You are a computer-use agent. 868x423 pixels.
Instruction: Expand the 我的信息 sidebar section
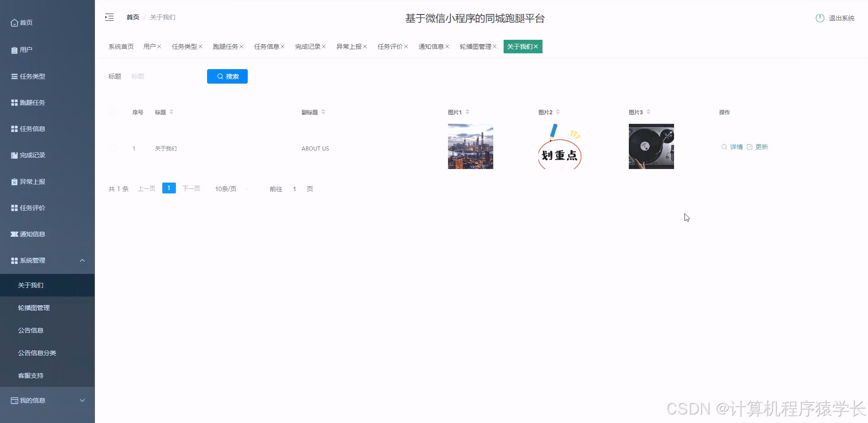tap(82, 400)
